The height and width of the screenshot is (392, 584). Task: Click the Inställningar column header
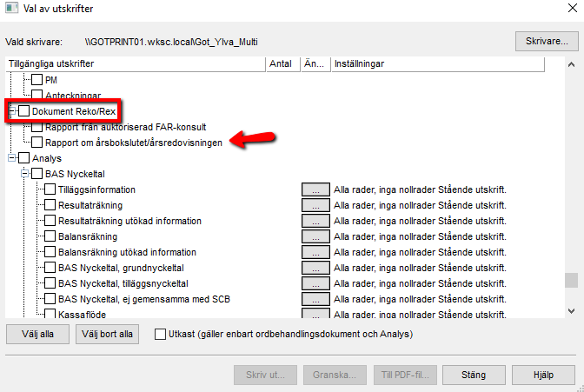point(438,63)
